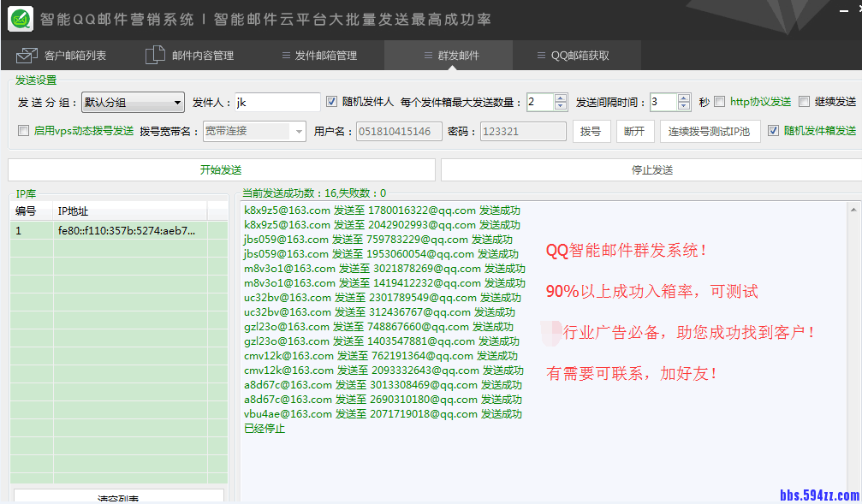Click the document icon beside 邮件内容管理
Image resolution: width=862 pixels, height=504 pixels.
pyautogui.click(x=155, y=55)
